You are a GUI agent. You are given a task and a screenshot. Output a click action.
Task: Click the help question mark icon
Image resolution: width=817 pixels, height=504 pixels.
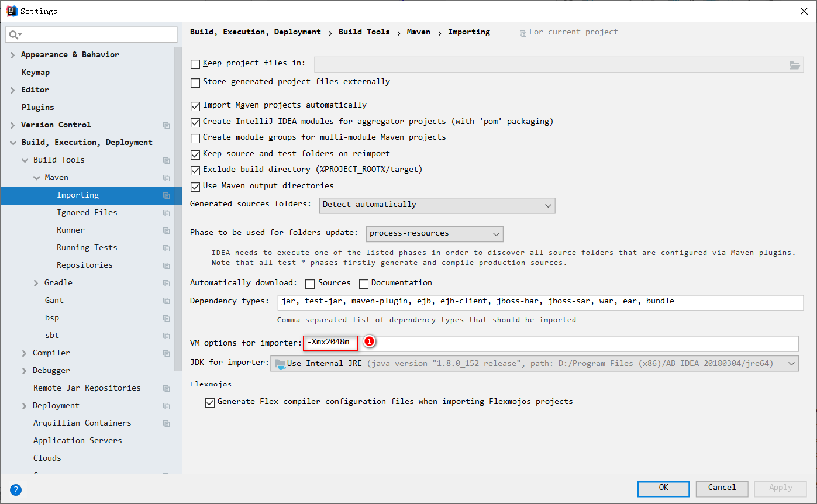click(16, 490)
